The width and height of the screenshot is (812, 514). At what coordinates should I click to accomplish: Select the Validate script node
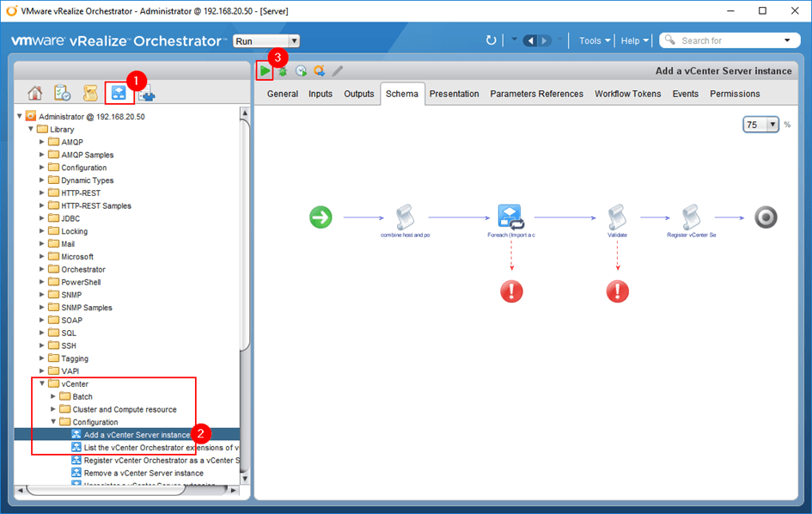point(617,217)
